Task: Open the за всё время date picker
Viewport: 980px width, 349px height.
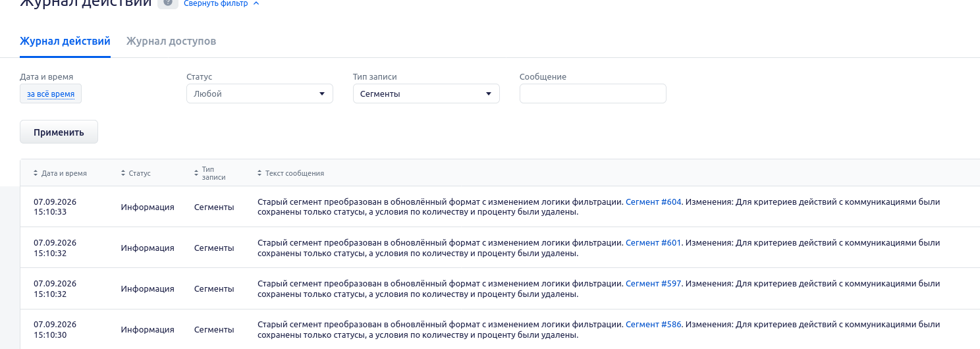Action: click(51, 94)
